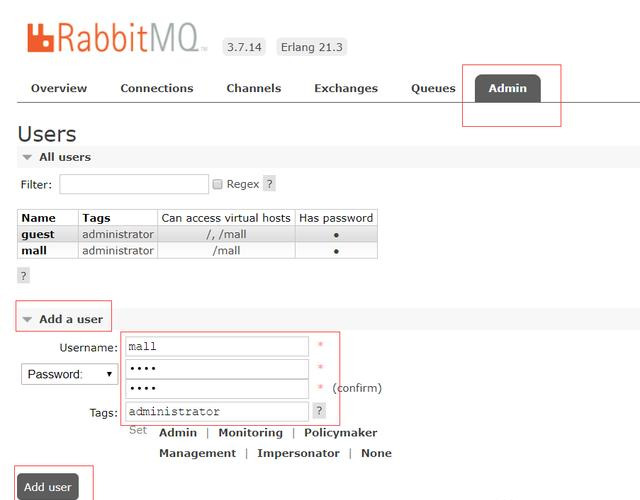Click administrator tag in guest row
This screenshot has width=640, height=500.
coord(118,234)
